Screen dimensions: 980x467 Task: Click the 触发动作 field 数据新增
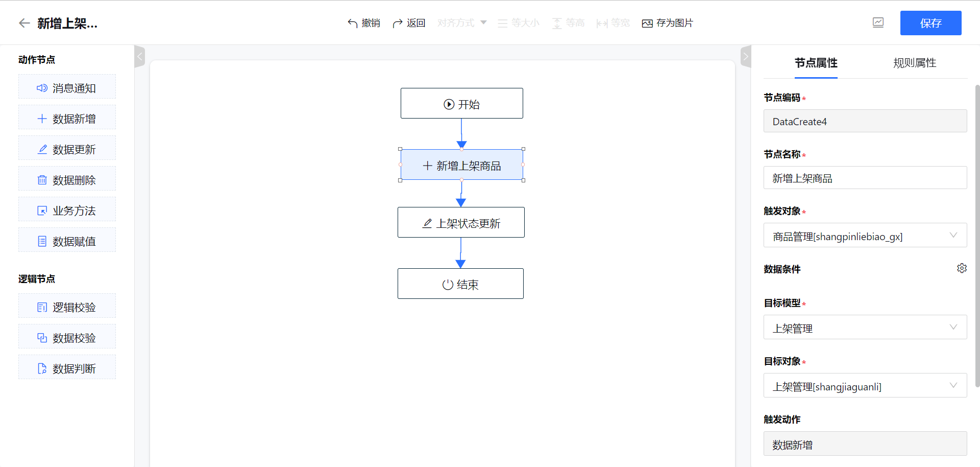coord(865,443)
